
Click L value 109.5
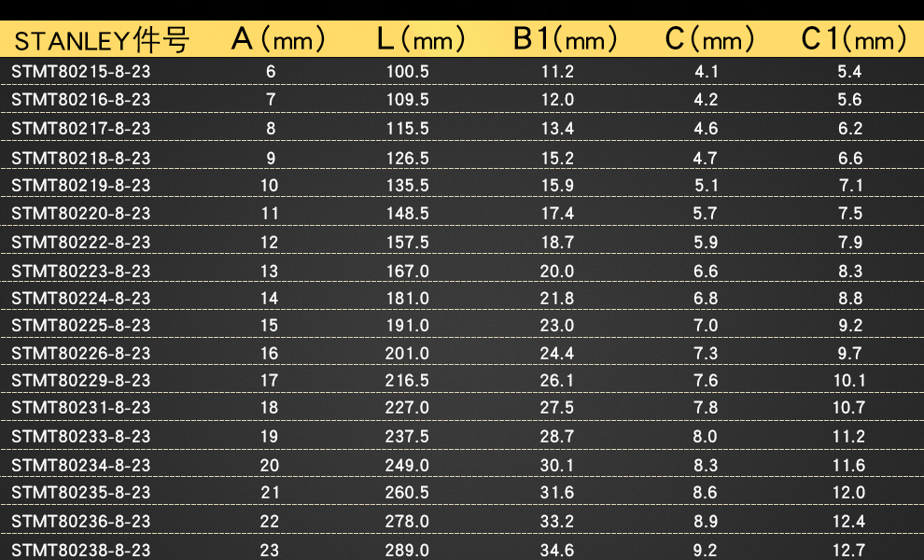[407, 99]
